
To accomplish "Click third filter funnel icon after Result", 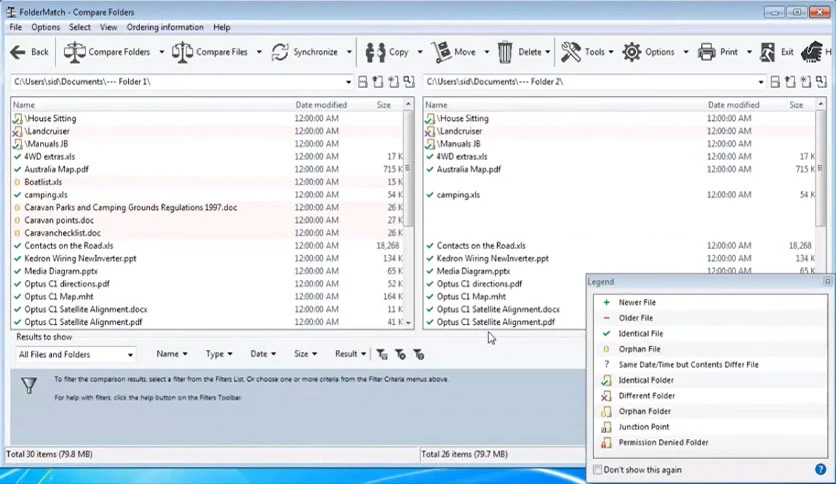I will point(419,354).
